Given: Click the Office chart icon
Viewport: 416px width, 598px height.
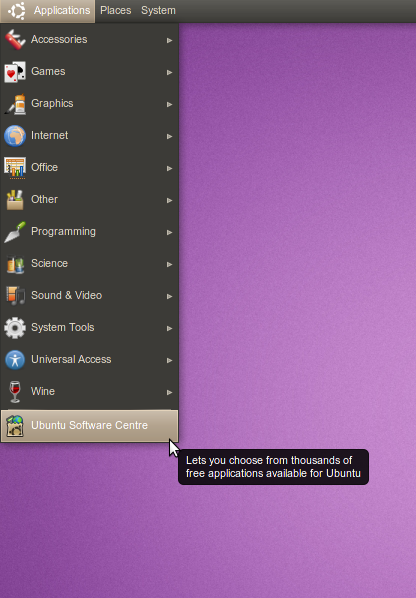Looking at the screenshot, I should 15,167.
